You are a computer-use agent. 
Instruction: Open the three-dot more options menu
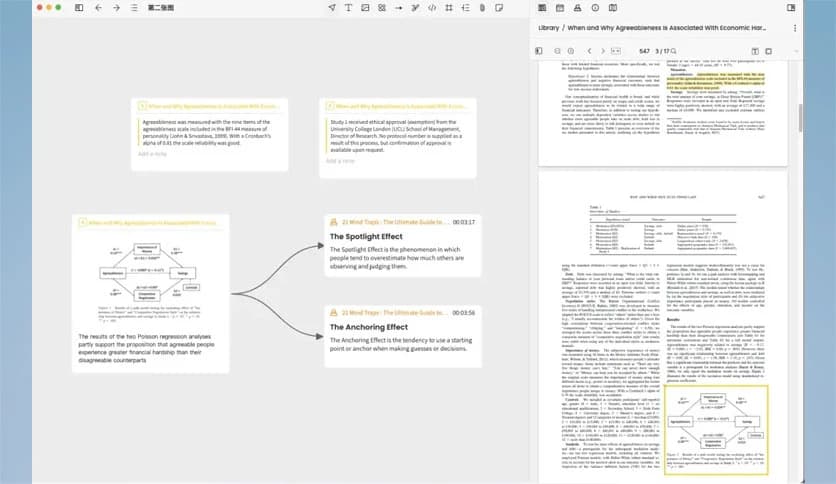pyautogui.click(x=794, y=28)
